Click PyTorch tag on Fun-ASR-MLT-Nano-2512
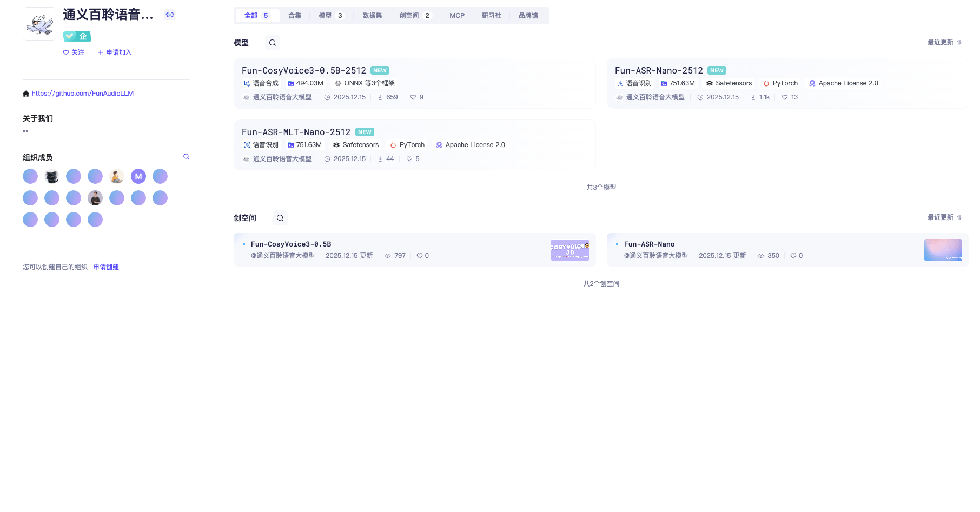Image resolution: width=980 pixels, height=512 pixels. point(407,145)
